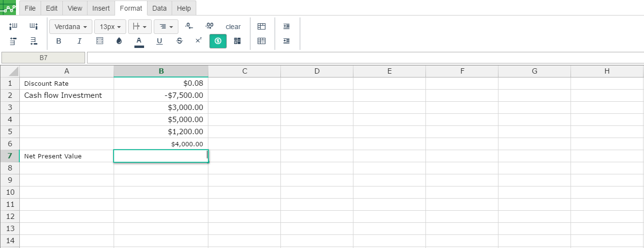644x248 pixels.
Task: Click the font color A swatch
Action: (x=139, y=41)
